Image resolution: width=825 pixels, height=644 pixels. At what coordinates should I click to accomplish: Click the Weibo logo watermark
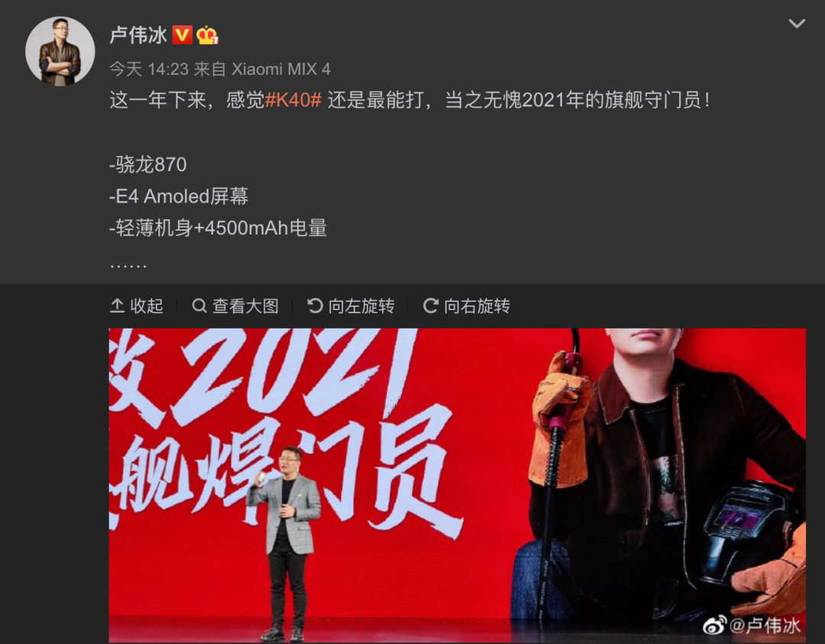click(715, 626)
